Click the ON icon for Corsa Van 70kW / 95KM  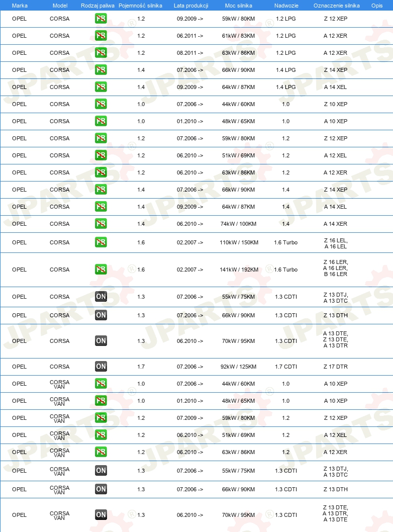click(x=101, y=515)
